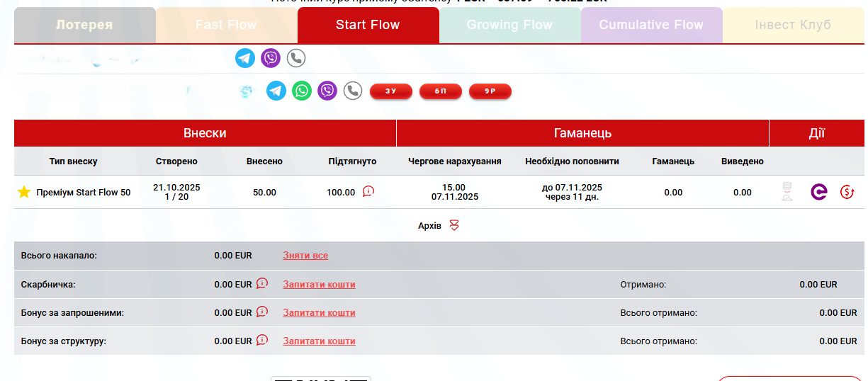Image resolution: width=868 pixels, height=381 pixels.
Task: Click the Виведено column header
Action: [x=743, y=161]
